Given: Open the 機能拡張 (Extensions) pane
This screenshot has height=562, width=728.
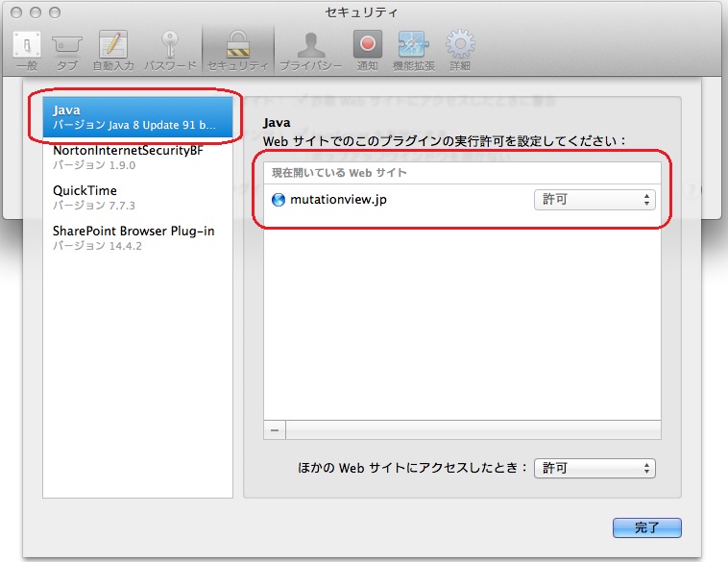Looking at the screenshot, I should 413,49.
